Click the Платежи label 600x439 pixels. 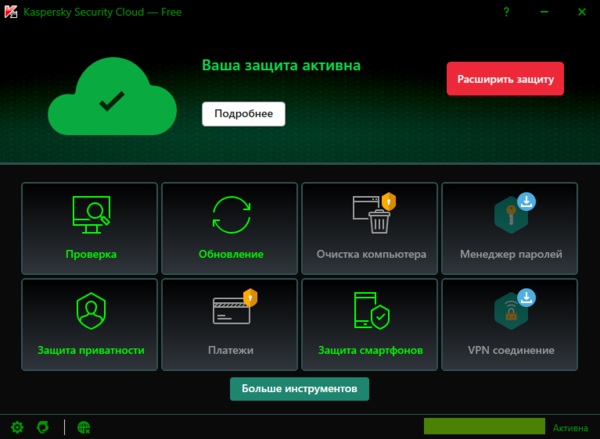231,350
